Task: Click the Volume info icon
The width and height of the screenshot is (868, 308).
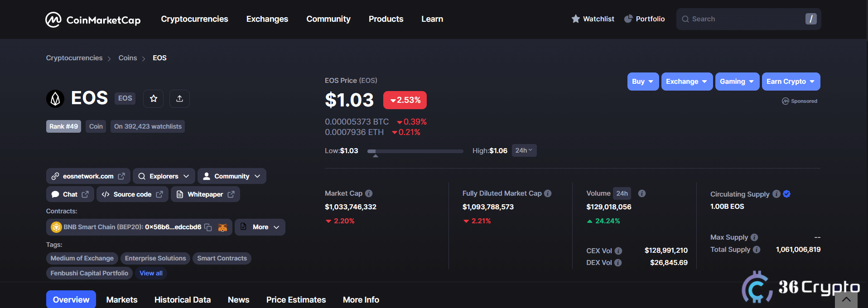Action: [642, 193]
